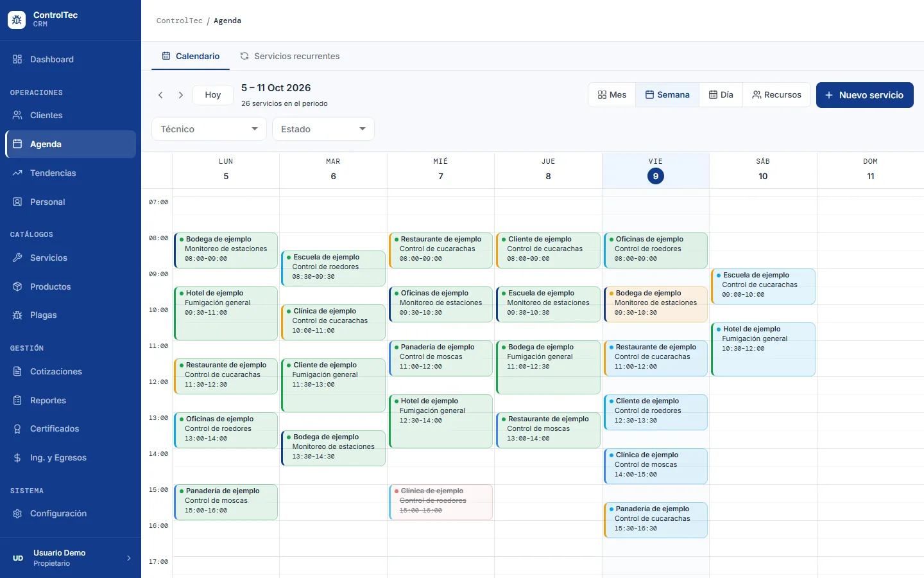This screenshot has height=578, width=924.
Task: Select Friday 9 day header
Action: [656, 170]
